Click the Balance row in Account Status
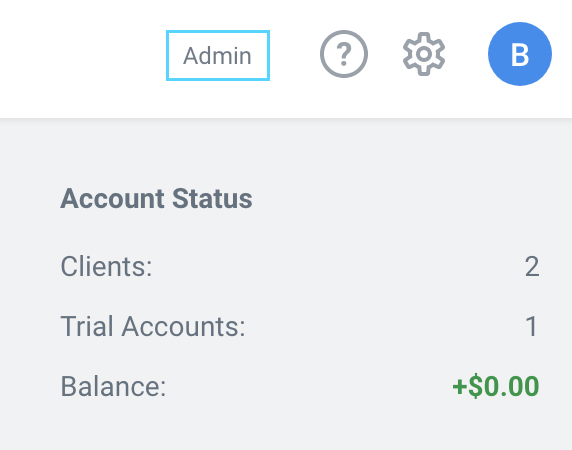This screenshot has width=572, height=450. (300, 386)
